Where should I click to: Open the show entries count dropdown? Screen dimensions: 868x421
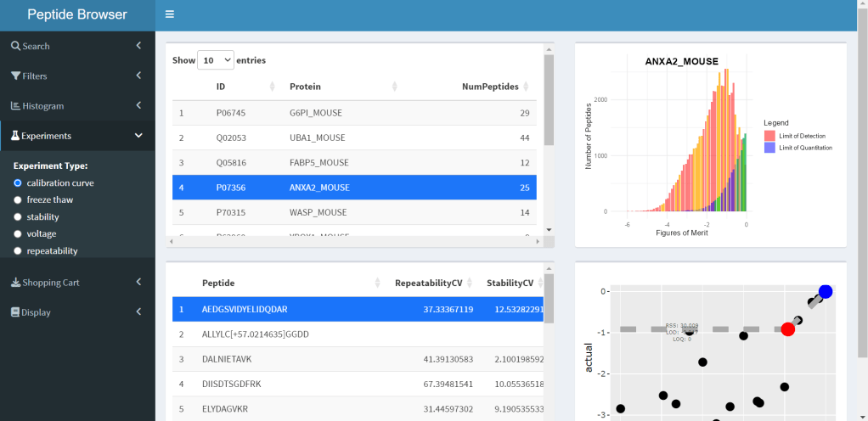point(216,60)
